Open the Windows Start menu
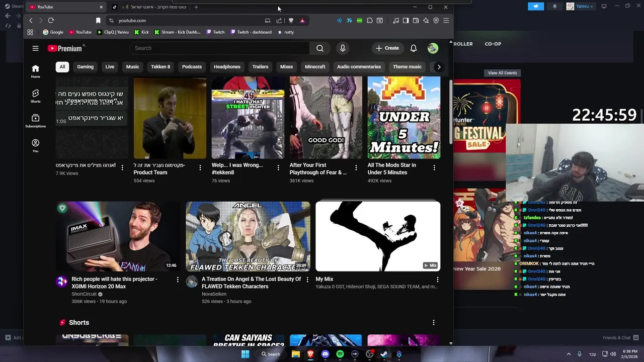644x362 pixels. click(245, 354)
